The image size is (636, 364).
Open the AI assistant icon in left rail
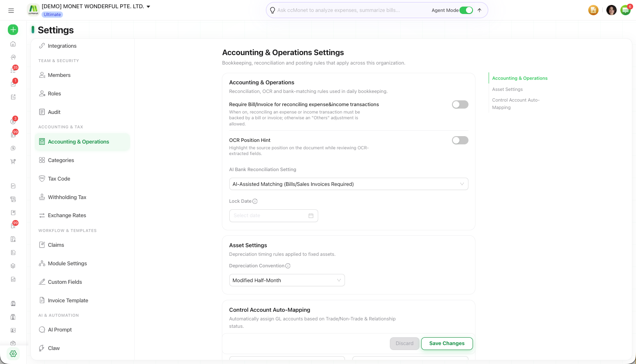tap(13, 57)
